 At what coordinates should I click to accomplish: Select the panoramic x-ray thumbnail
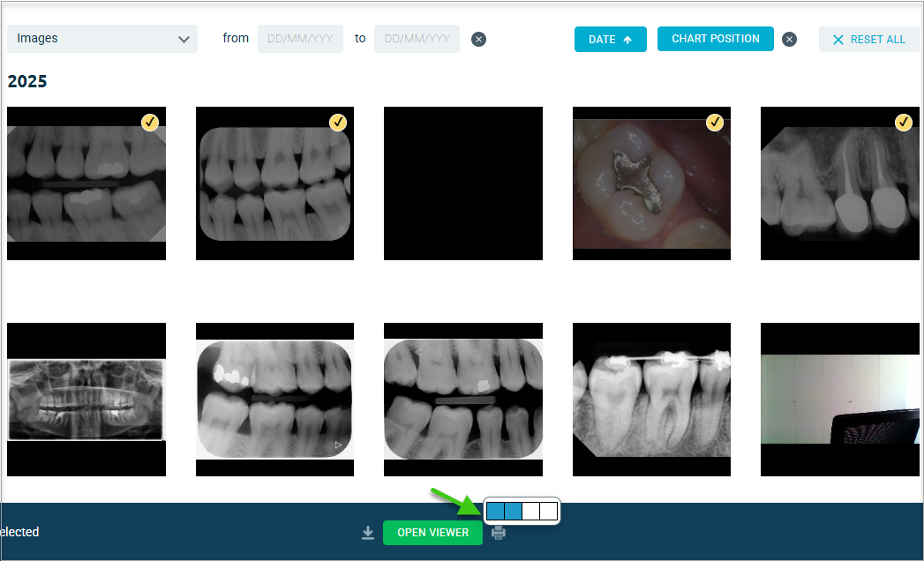coord(86,400)
